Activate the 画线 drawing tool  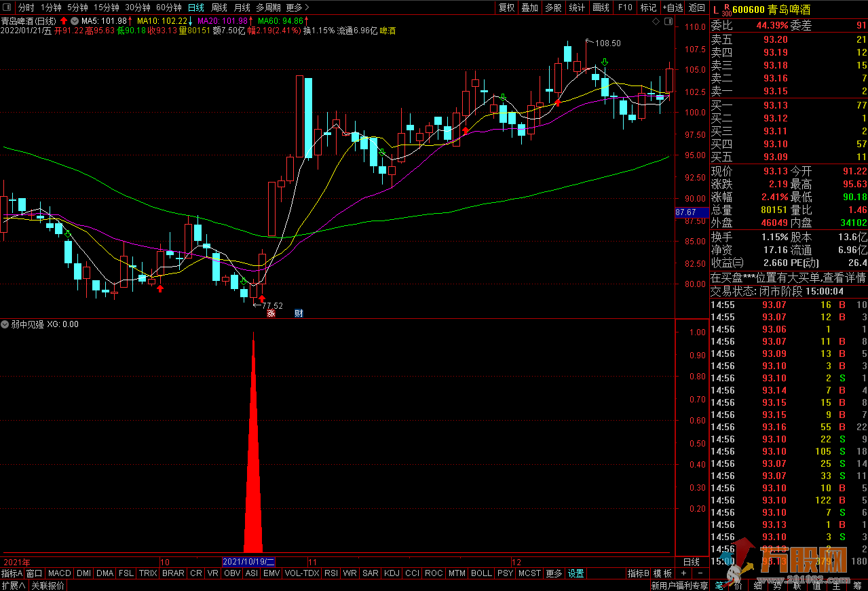pos(601,7)
